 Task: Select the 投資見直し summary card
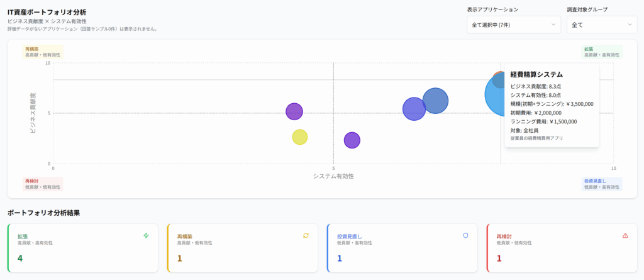point(402,248)
